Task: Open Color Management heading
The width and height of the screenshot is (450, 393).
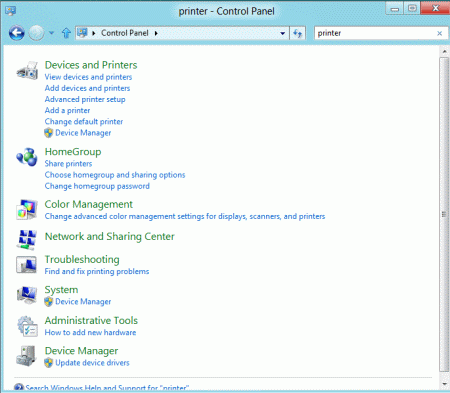Action: pyautogui.click(x=89, y=204)
